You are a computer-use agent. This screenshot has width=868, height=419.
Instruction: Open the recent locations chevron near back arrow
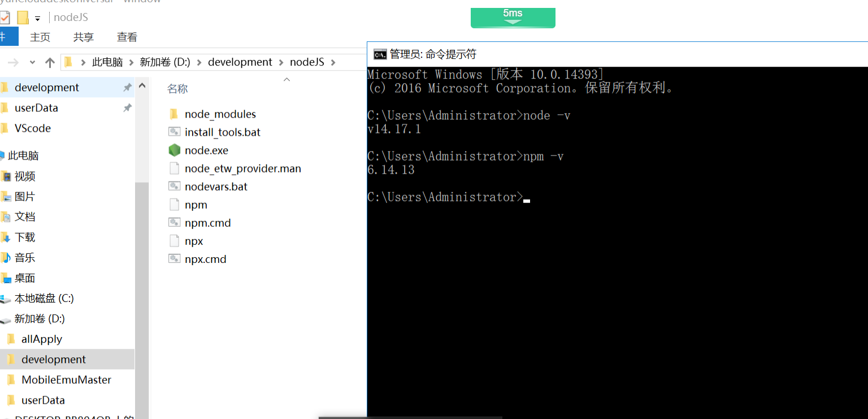(32, 62)
